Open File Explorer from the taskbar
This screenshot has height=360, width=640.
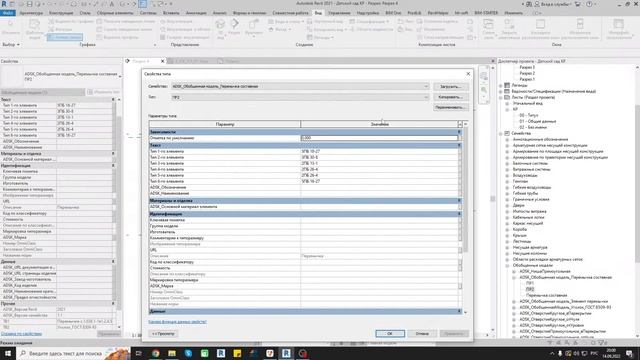coord(172,353)
